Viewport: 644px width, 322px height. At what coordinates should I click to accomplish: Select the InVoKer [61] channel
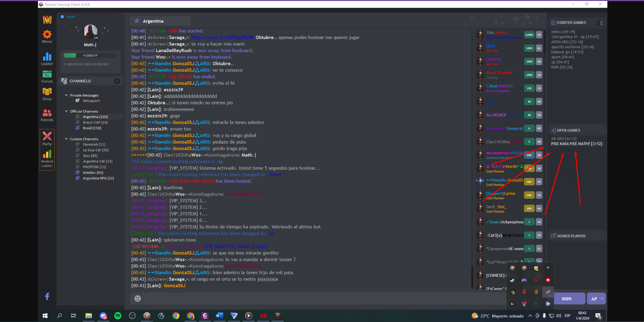(x=93, y=173)
